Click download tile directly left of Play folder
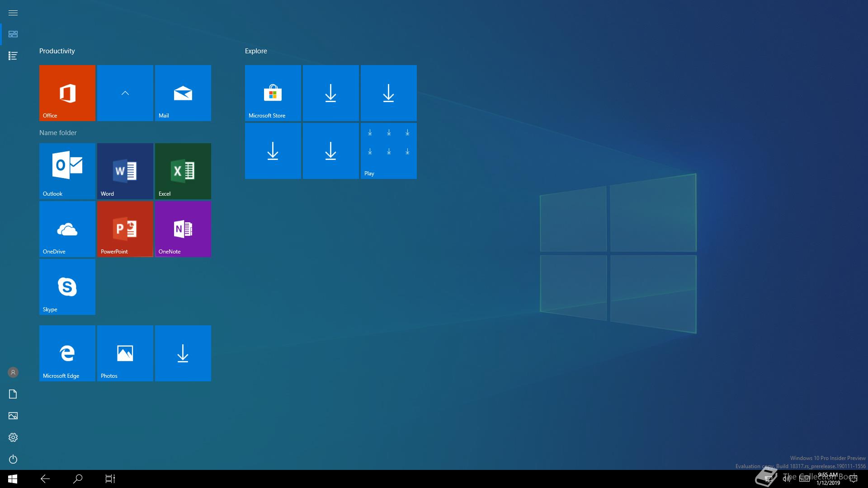 click(x=331, y=151)
